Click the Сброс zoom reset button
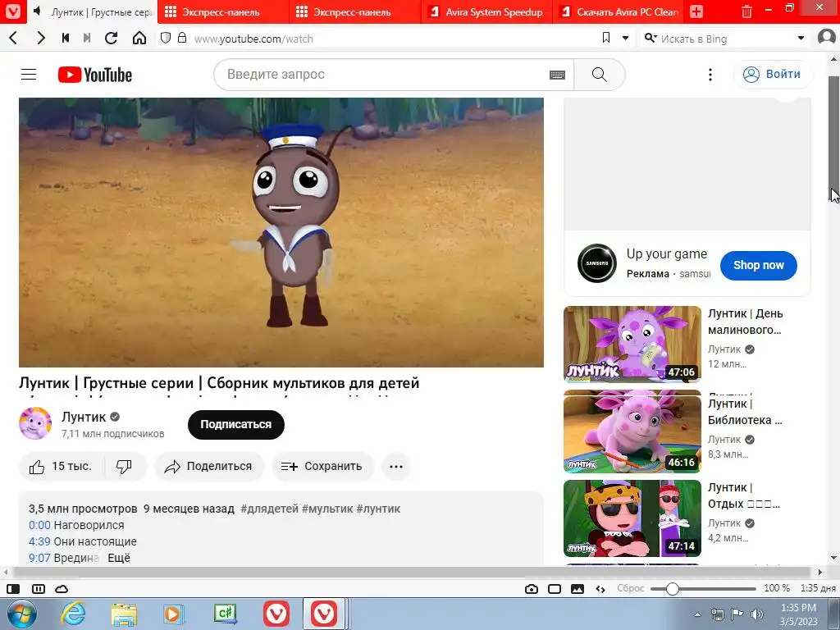The image size is (840, 630). point(631,588)
